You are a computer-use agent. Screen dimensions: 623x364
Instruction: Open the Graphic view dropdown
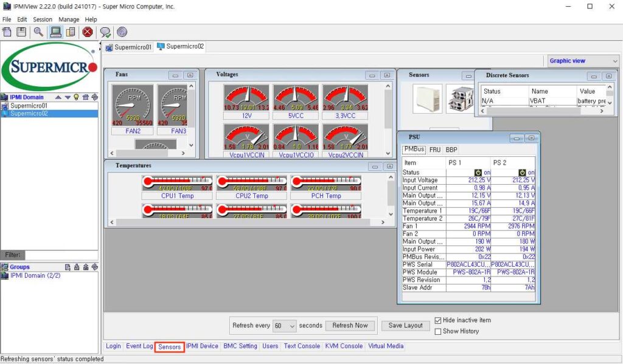click(x=582, y=61)
